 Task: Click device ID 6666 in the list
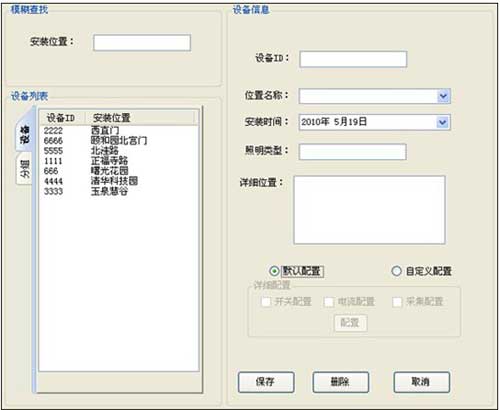point(53,141)
